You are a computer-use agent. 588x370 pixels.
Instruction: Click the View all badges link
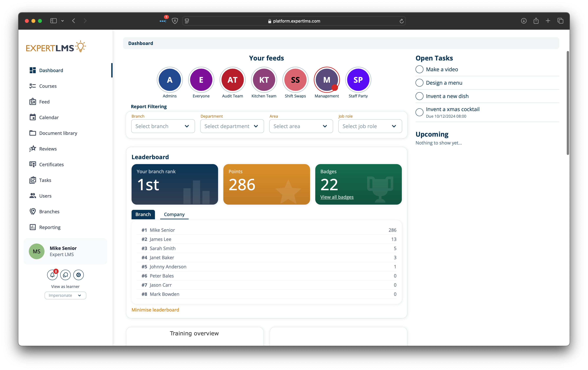[x=337, y=197]
